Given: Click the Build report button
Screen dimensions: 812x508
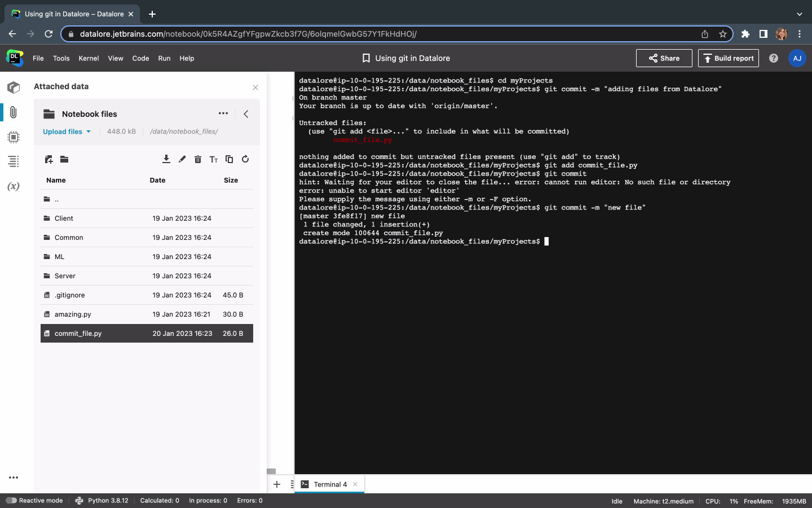Looking at the screenshot, I should pyautogui.click(x=728, y=58).
